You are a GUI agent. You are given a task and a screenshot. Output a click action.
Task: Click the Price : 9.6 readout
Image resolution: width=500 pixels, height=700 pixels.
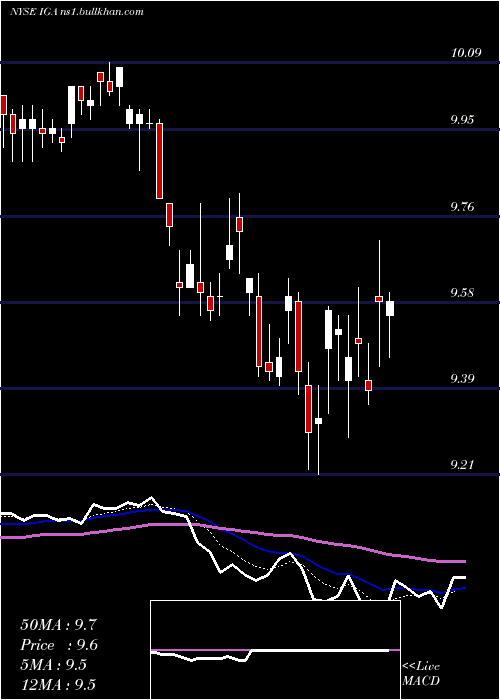[59, 645]
